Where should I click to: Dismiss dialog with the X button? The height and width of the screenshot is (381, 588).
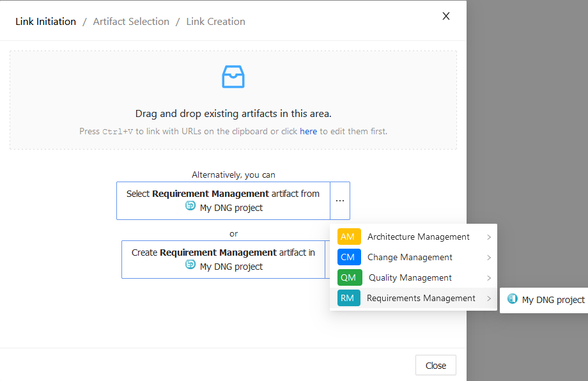tap(446, 16)
